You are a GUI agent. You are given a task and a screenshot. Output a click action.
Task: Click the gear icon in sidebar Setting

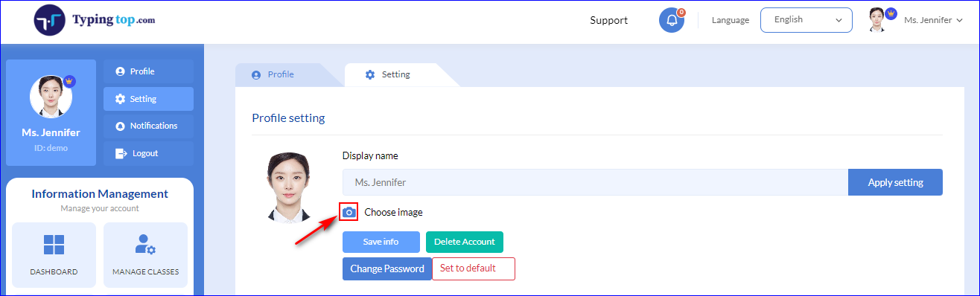click(x=120, y=99)
